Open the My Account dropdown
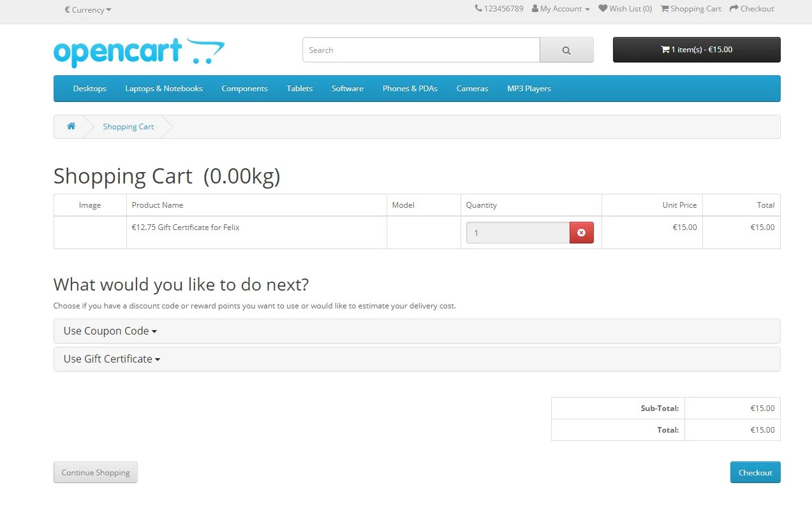 561,9
